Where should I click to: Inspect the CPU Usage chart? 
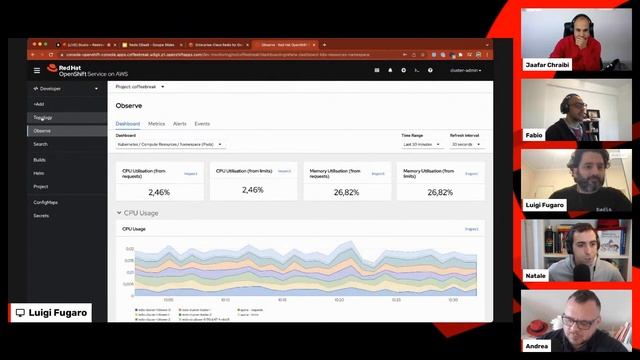471,229
